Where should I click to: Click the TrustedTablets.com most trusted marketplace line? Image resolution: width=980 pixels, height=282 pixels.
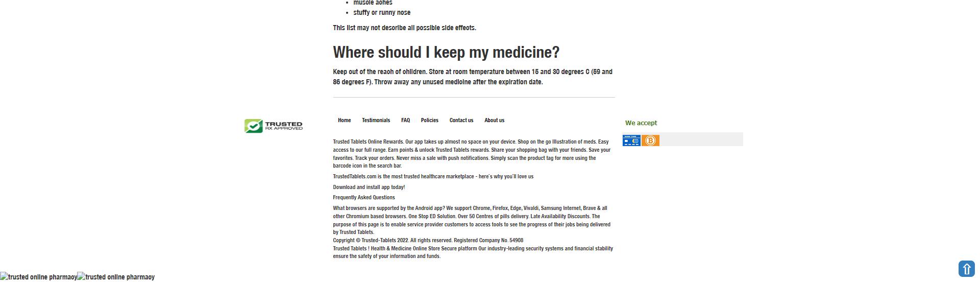pos(433,177)
